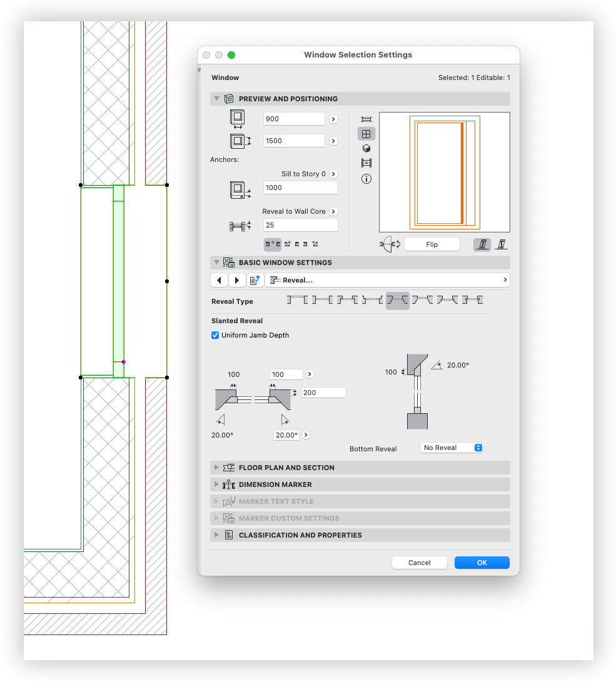Click the previous page arrow in Basic Window Settings

point(219,280)
